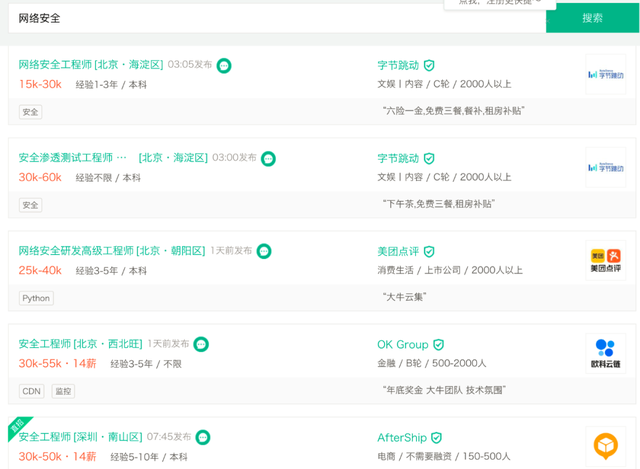Image resolution: width=640 pixels, height=469 pixels.
Task: Click the 下午茶,免费三餐,租房补贴 benefits text
Action: click(439, 204)
